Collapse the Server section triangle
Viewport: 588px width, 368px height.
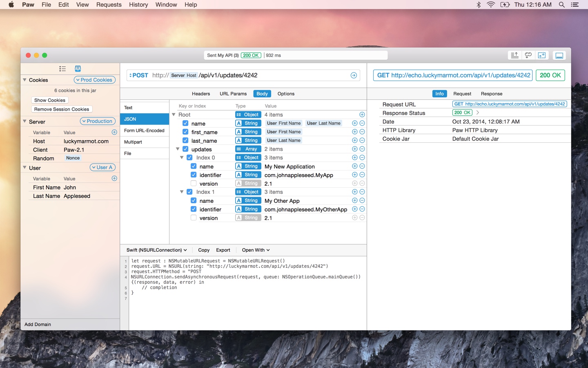(x=24, y=121)
